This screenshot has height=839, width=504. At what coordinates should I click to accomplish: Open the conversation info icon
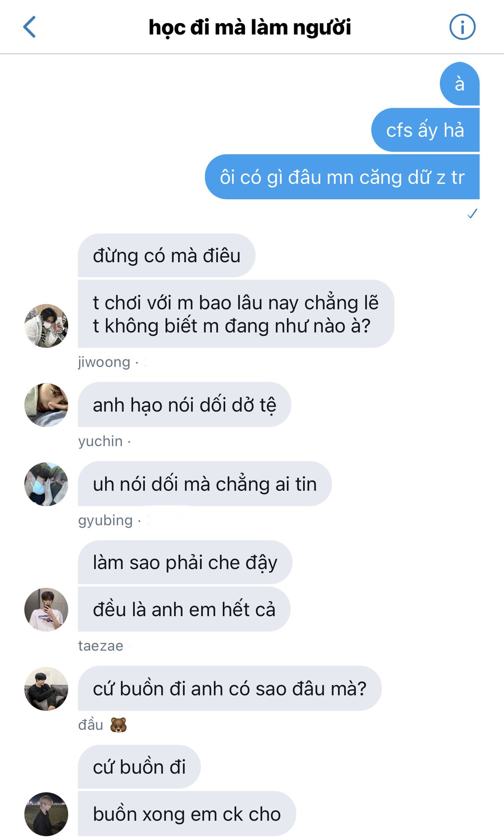(462, 27)
